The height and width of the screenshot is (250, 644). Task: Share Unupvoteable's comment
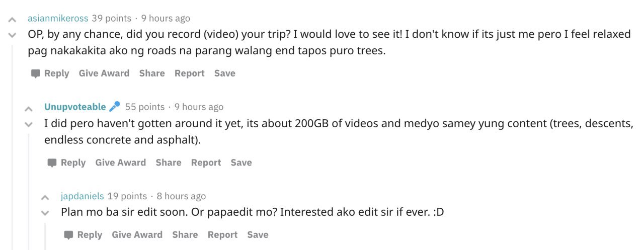coord(169,163)
